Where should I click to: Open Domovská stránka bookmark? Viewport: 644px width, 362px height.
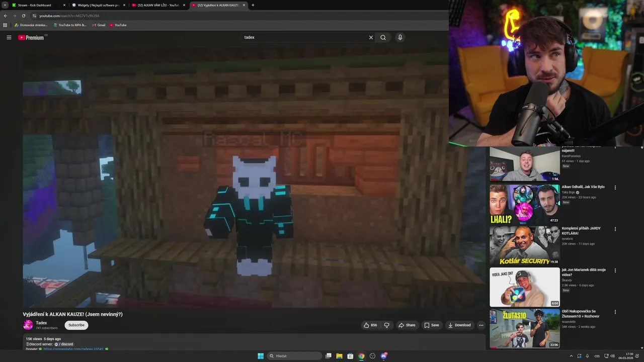(31, 25)
